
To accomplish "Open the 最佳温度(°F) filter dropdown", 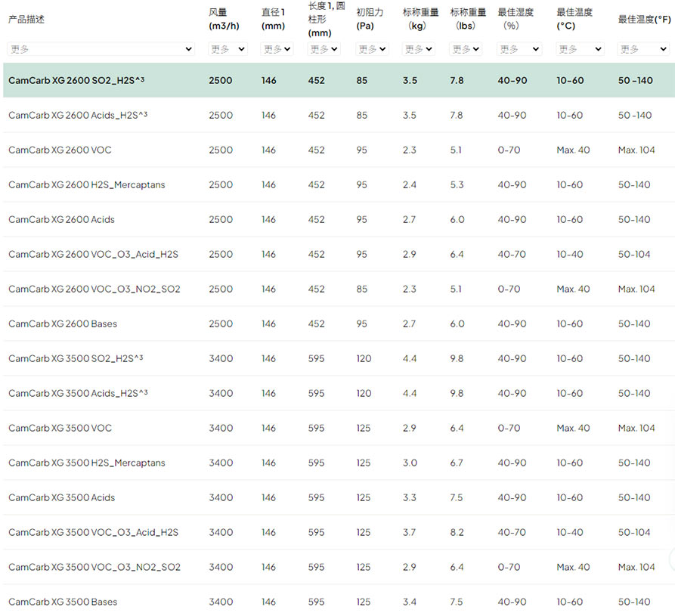I will 643,49.
